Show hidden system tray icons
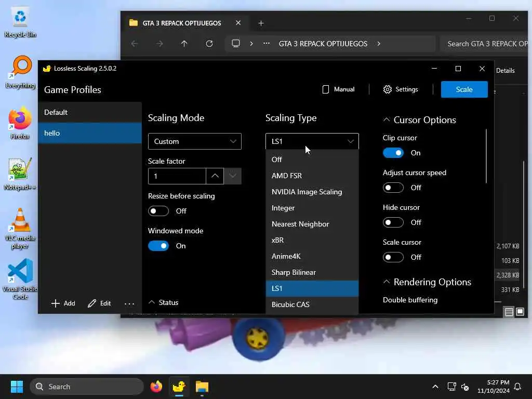The width and height of the screenshot is (532, 399). click(x=435, y=387)
